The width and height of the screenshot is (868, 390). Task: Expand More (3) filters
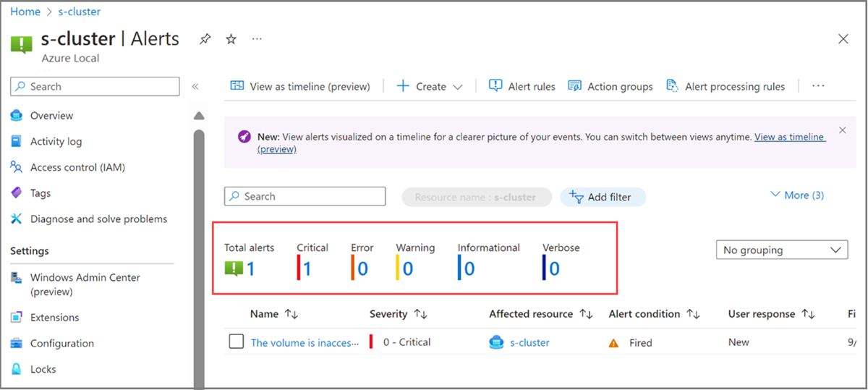coord(797,195)
